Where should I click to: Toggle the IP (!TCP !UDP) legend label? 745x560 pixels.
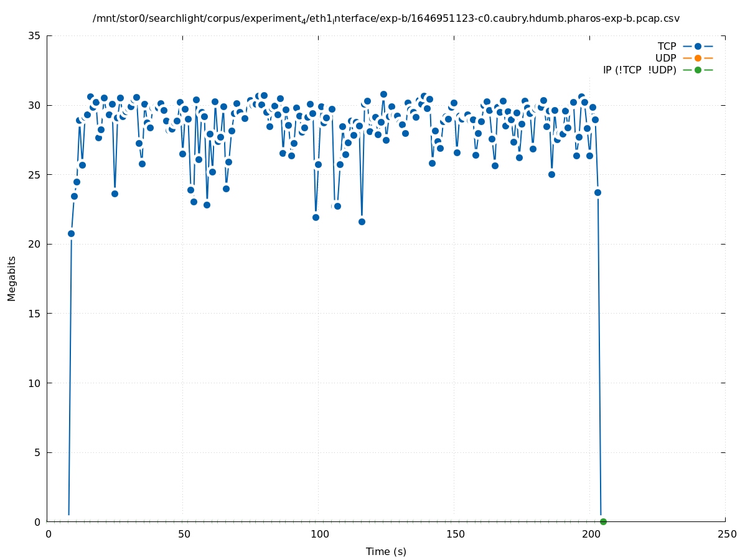tap(639, 70)
